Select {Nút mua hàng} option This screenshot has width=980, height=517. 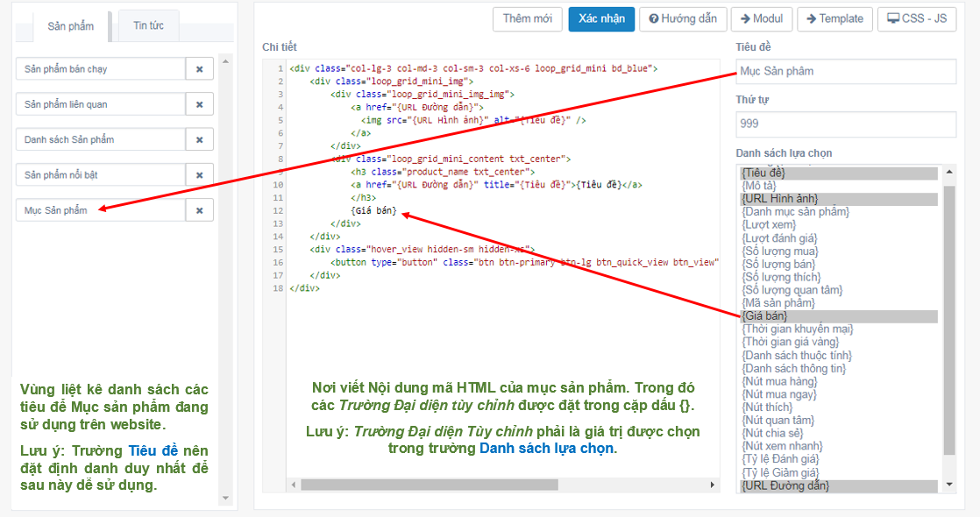(x=839, y=381)
